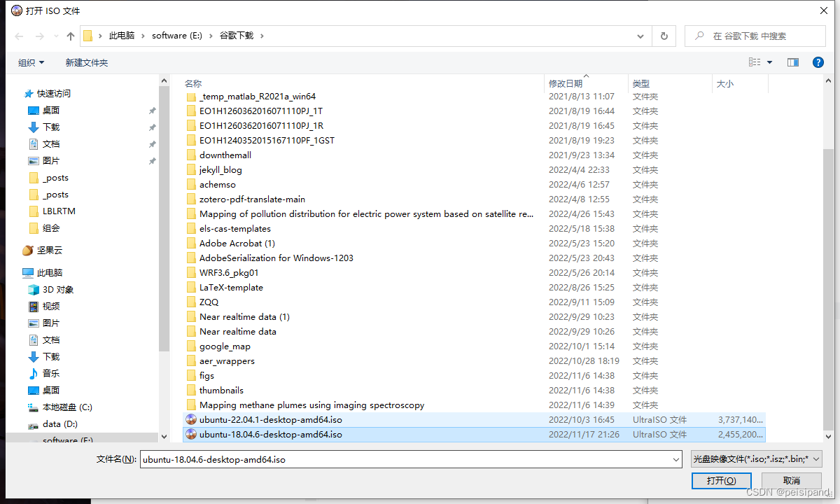840x504 pixels.
Task: Click 打开(O) button
Action: click(x=721, y=481)
